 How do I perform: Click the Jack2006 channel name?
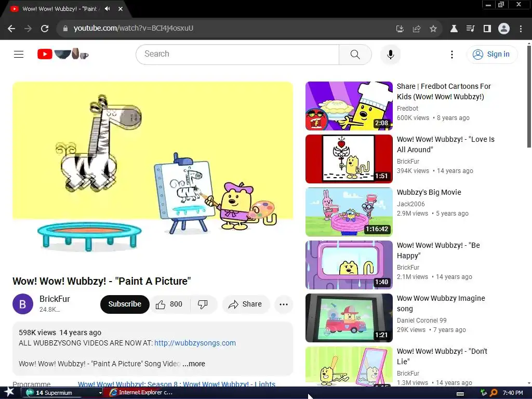click(x=411, y=204)
